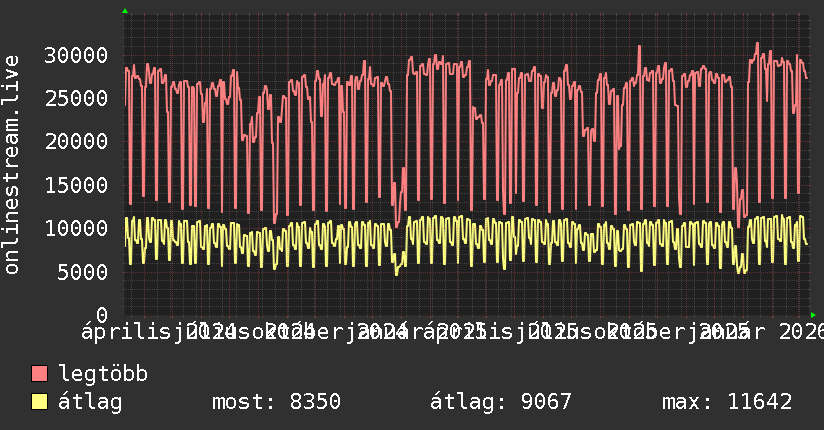
Task: Click the onlinestream.live vertical axis title
Action: click(11, 165)
